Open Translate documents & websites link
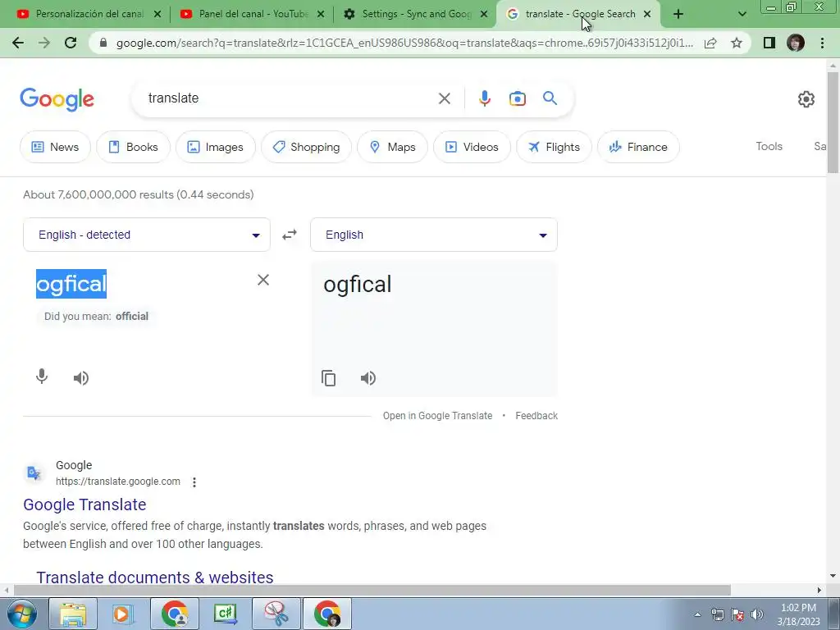840x630 pixels. 155,577
